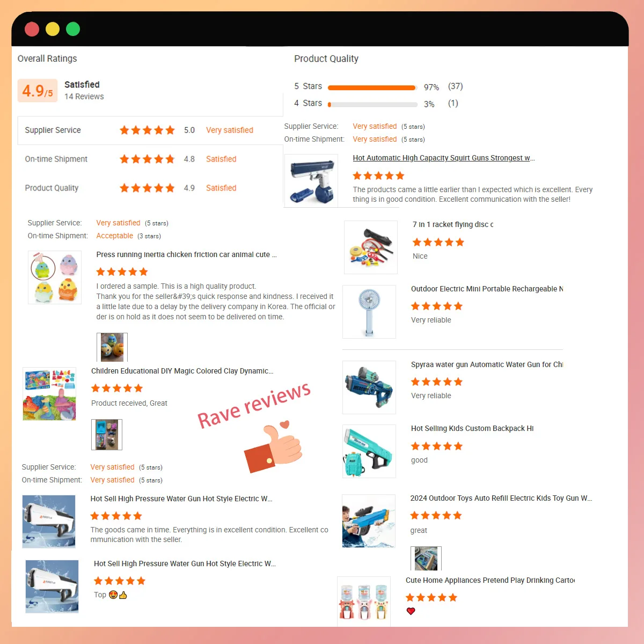The width and height of the screenshot is (644, 644).
Task: Click the green window dot
Action: pyautogui.click(x=73, y=29)
